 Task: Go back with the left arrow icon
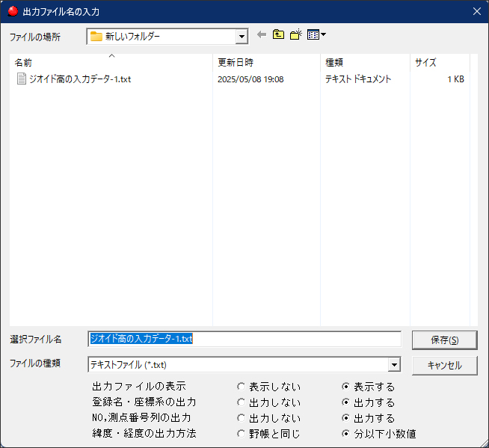tap(262, 34)
